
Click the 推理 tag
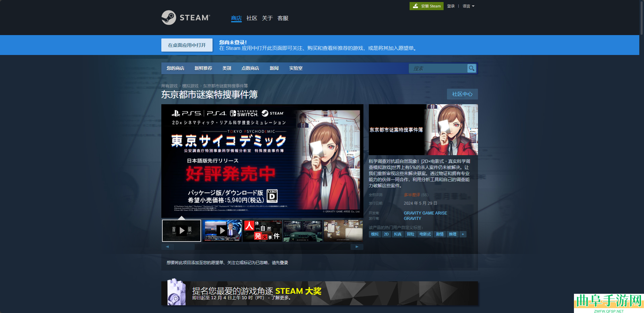click(x=453, y=234)
